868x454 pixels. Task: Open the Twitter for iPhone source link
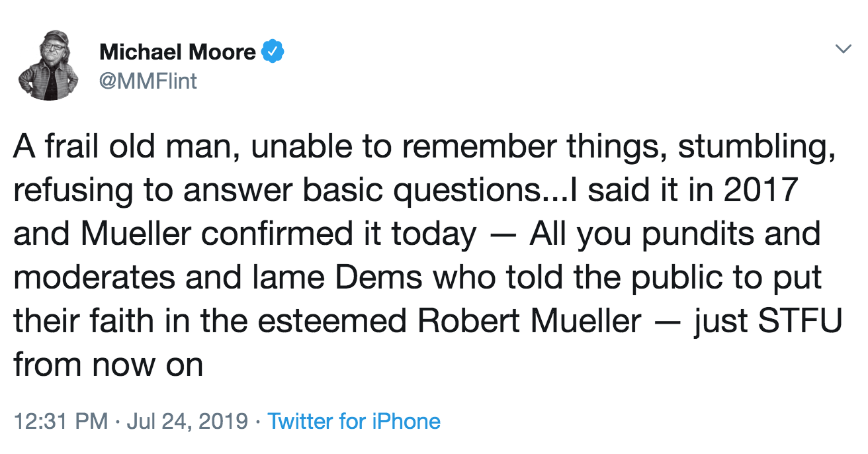[354, 422]
